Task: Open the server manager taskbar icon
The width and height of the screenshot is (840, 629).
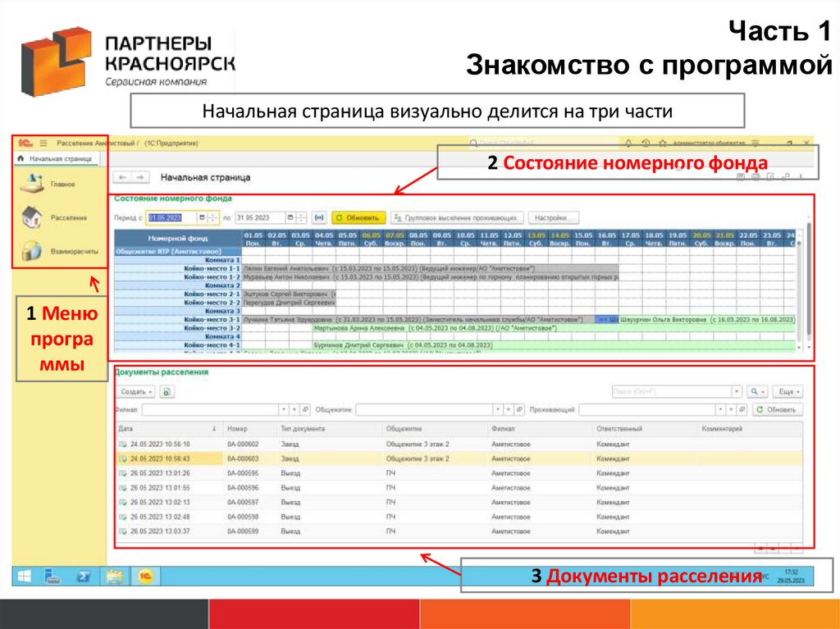Action: tap(52, 577)
